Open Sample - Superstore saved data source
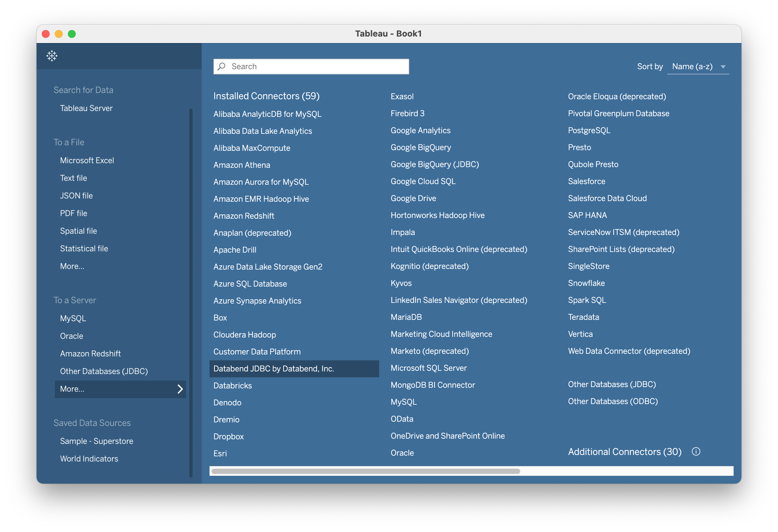 point(96,441)
